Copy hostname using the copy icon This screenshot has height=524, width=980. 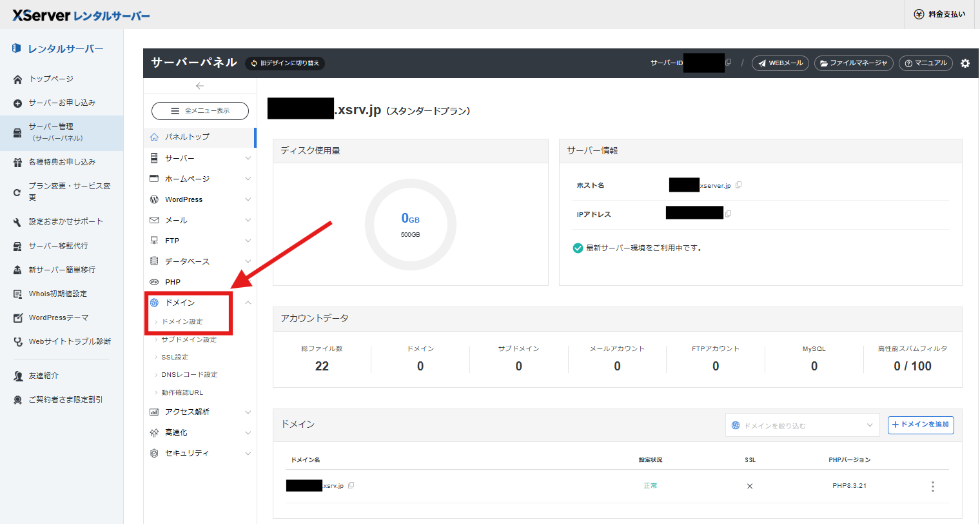click(739, 185)
